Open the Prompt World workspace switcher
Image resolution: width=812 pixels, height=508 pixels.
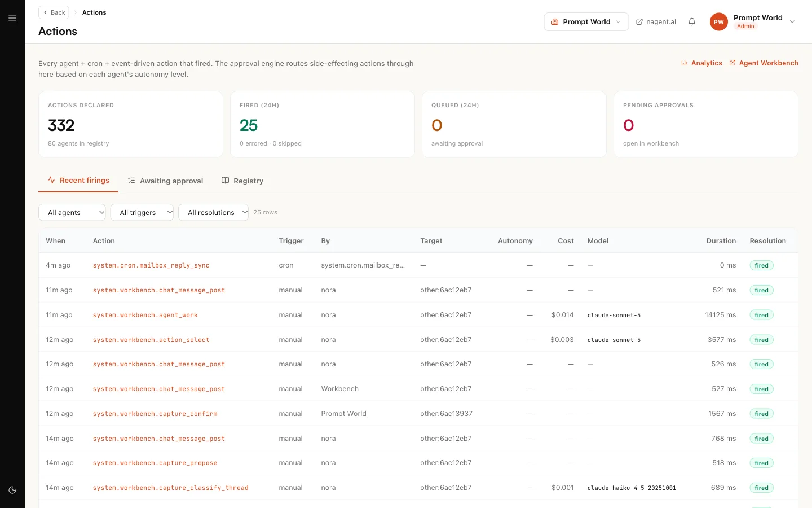[x=586, y=22]
